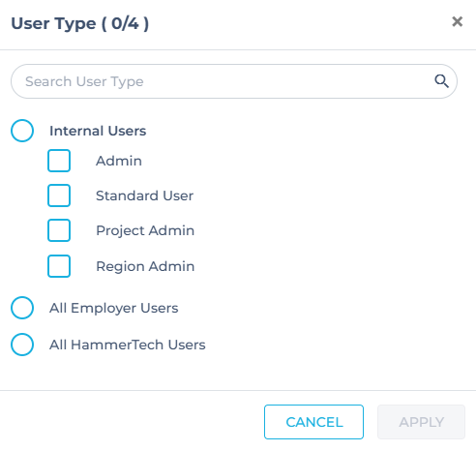Image resolution: width=476 pixels, height=451 pixels.
Task: Click the 'Admin' option label text
Action: tap(119, 161)
